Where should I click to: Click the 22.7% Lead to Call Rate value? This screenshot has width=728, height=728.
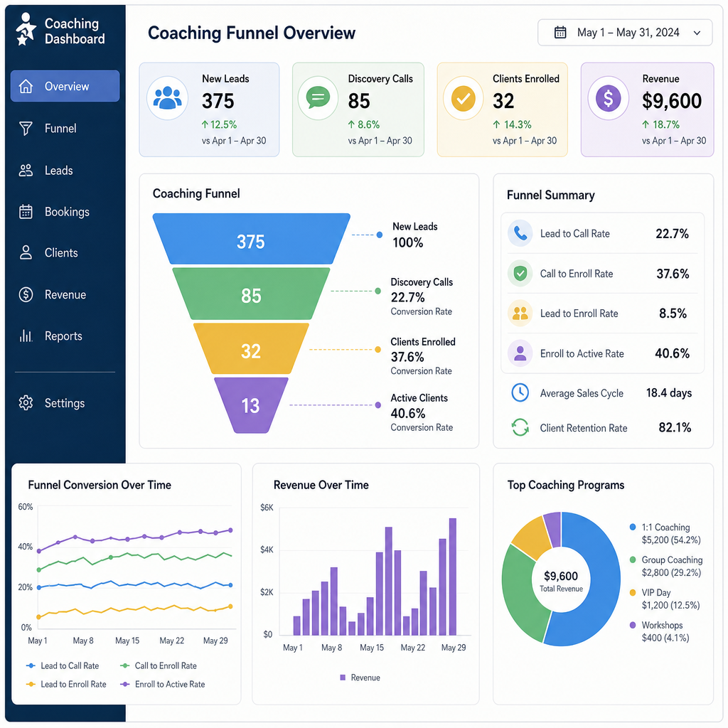click(x=672, y=233)
